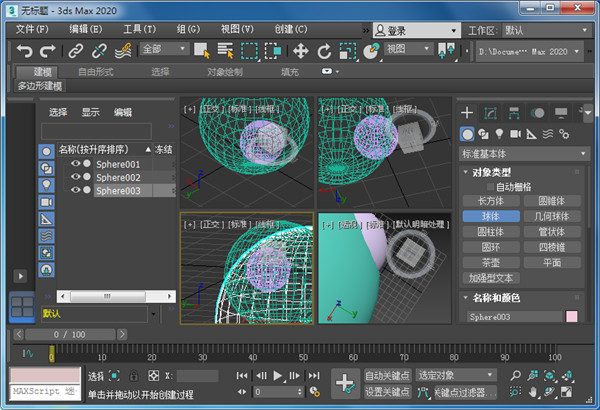
Task: Switch to the 自由形式 ribbon tab
Action: [x=96, y=72]
